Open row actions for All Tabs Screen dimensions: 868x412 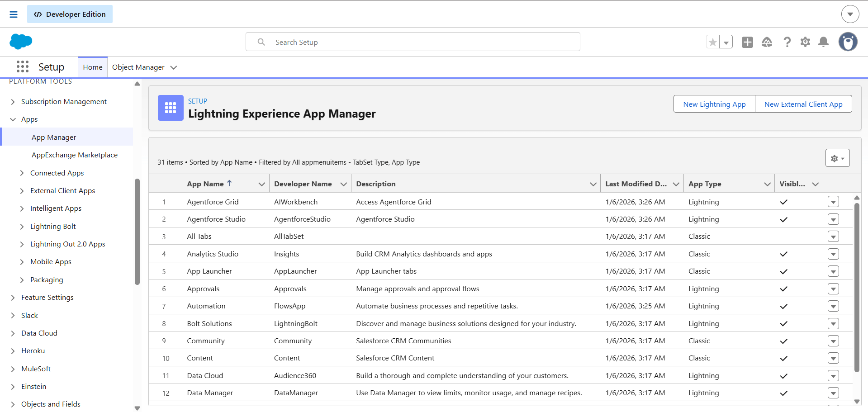(x=833, y=237)
